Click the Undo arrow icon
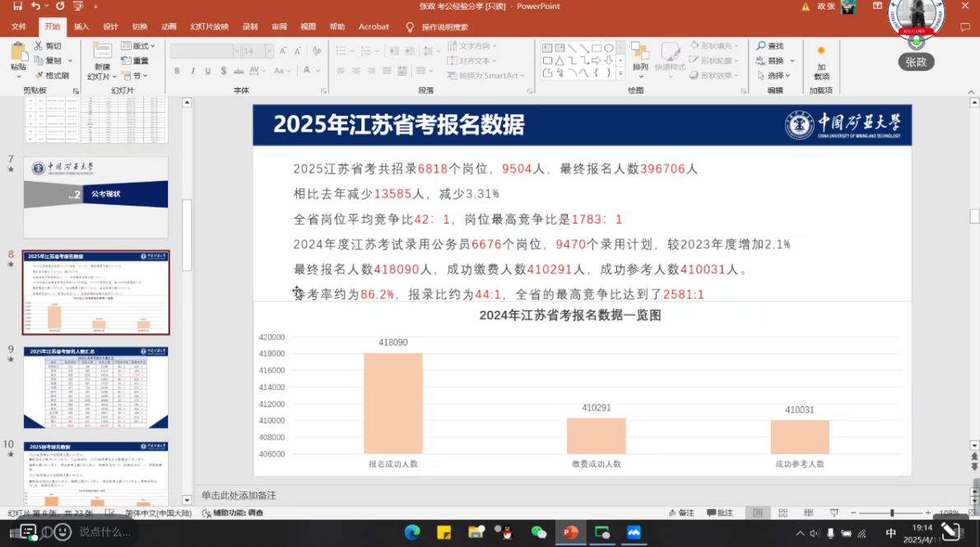 36,7
